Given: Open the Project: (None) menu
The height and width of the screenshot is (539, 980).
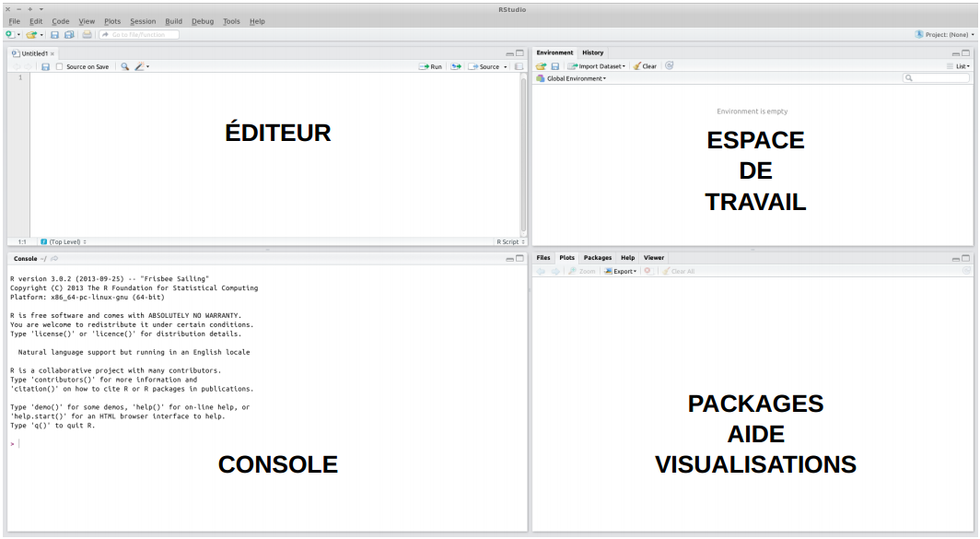Looking at the screenshot, I should point(944,35).
